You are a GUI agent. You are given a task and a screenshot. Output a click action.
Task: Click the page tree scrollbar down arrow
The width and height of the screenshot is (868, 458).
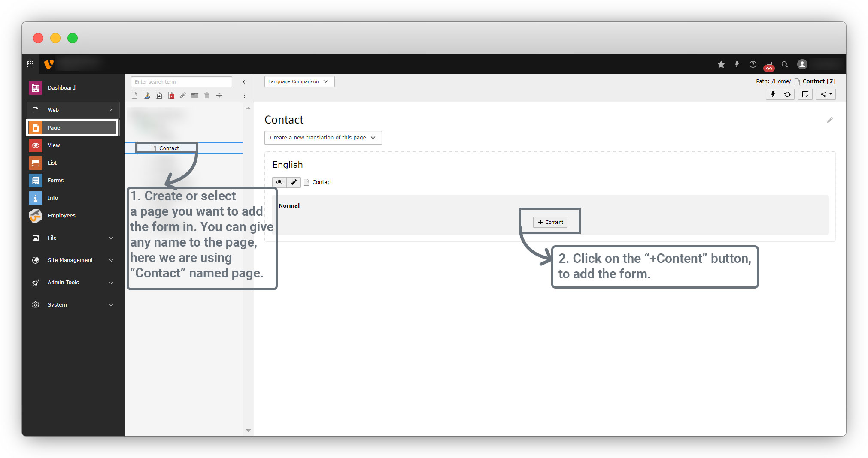tap(248, 430)
